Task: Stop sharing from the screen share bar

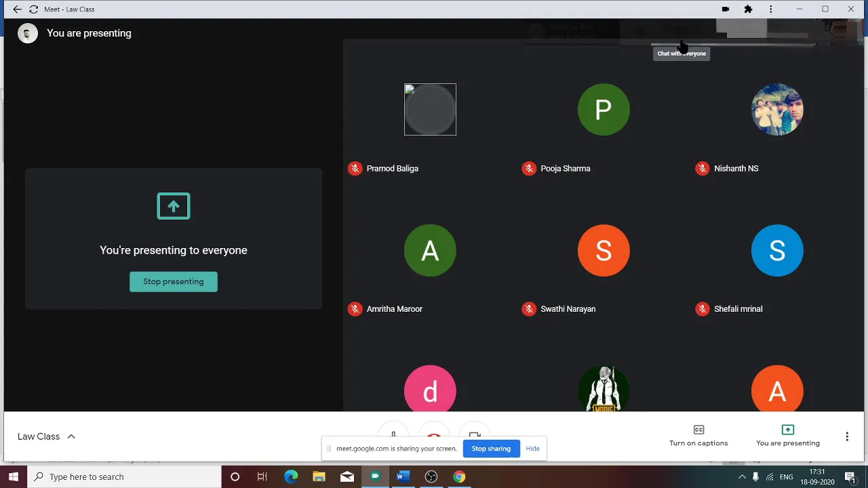Action: point(491,449)
